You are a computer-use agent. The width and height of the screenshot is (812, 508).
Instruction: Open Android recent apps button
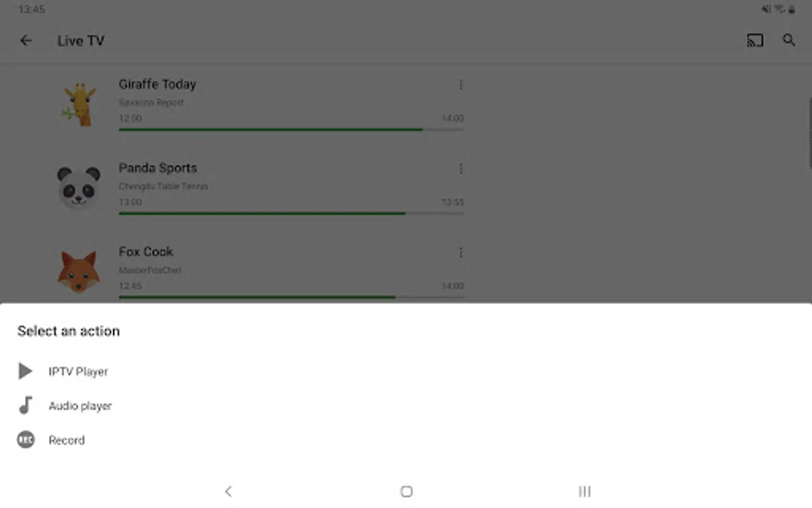(x=585, y=492)
